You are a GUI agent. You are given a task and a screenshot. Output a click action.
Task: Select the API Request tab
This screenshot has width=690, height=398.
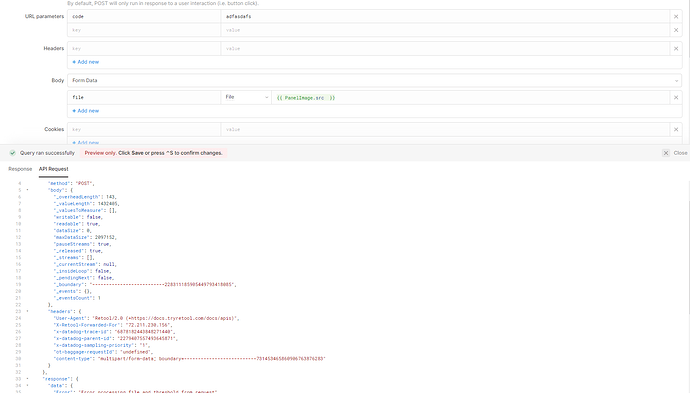coord(53,169)
